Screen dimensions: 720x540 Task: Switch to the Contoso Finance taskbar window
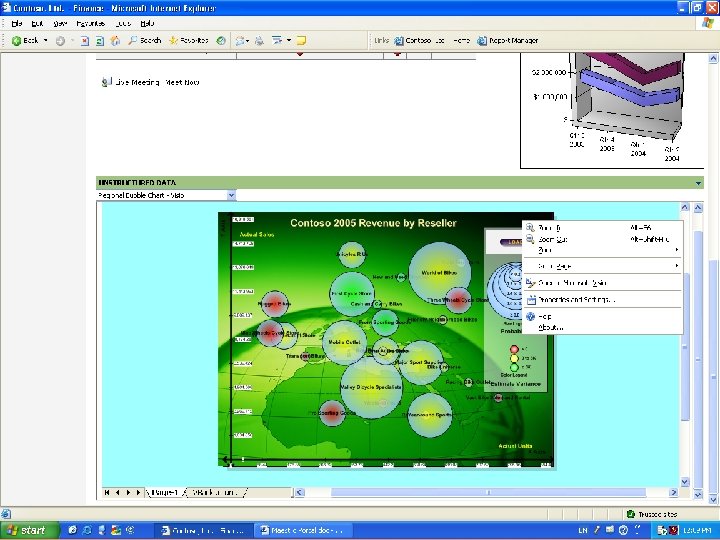tap(203, 531)
